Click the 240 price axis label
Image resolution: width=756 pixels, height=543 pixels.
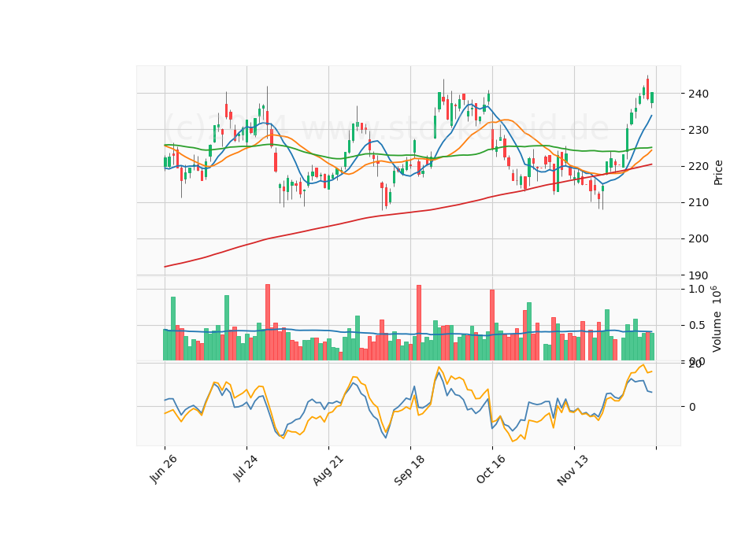[x=699, y=94]
